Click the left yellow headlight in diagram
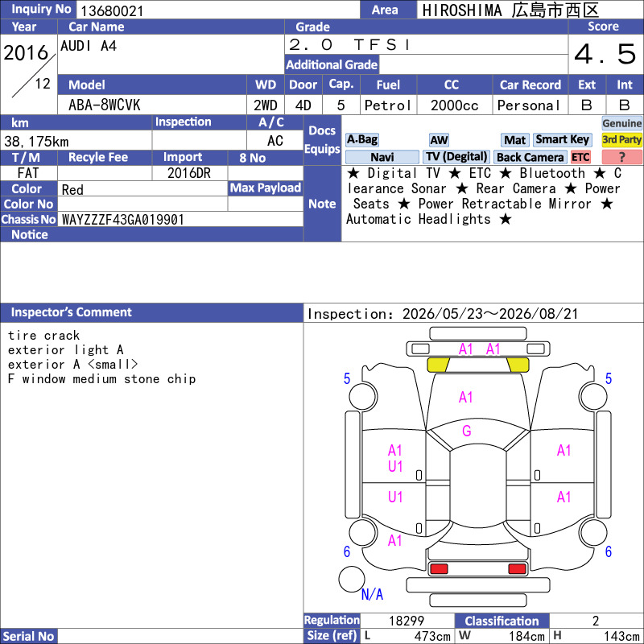The width and height of the screenshot is (644, 644). (439, 365)
